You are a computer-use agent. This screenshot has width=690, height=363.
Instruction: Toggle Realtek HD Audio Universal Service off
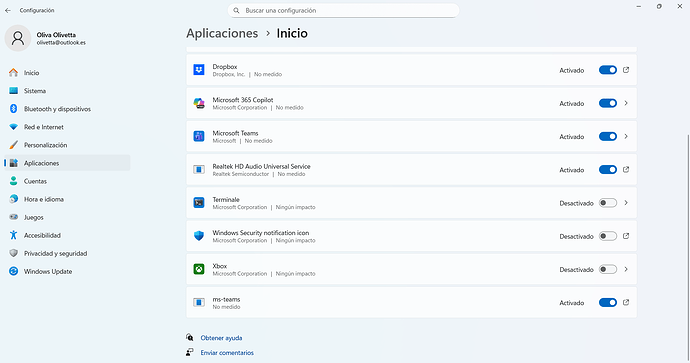608,169
